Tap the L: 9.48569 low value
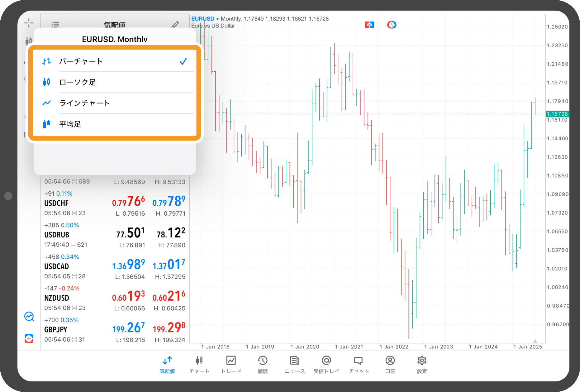This screenshot has height=392, width=580. click(x=129, y=182)
